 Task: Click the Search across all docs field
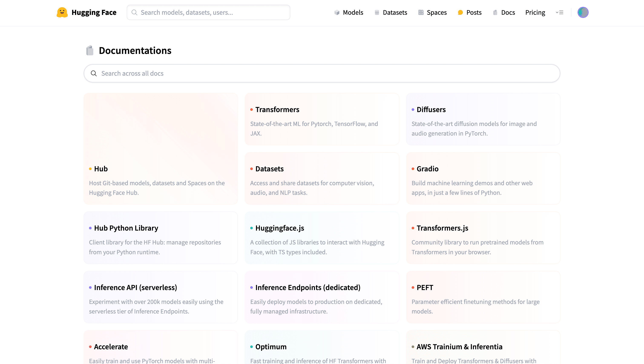(322, 73)
